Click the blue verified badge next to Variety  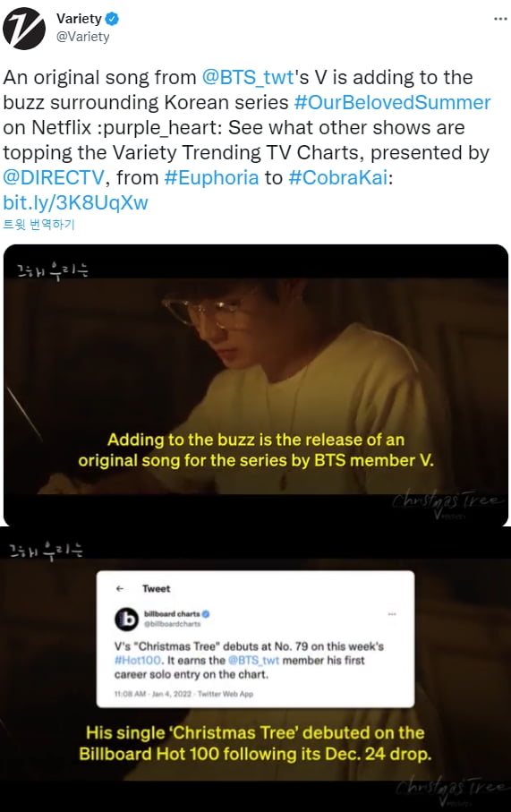point(113,19)
